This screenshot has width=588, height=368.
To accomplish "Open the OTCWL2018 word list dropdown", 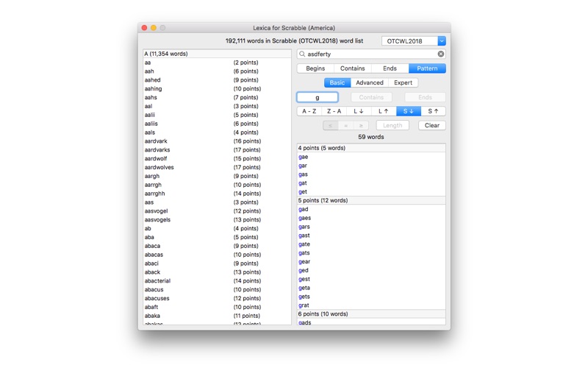I will pyautogui.click(x=442, y=41).
